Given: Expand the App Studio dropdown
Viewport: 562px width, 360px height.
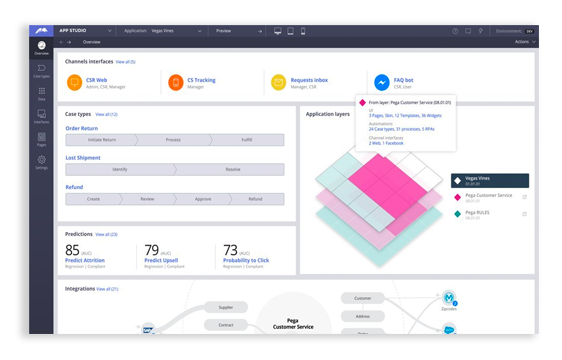Looking at the screenshot, I should [x=85, y=31].
